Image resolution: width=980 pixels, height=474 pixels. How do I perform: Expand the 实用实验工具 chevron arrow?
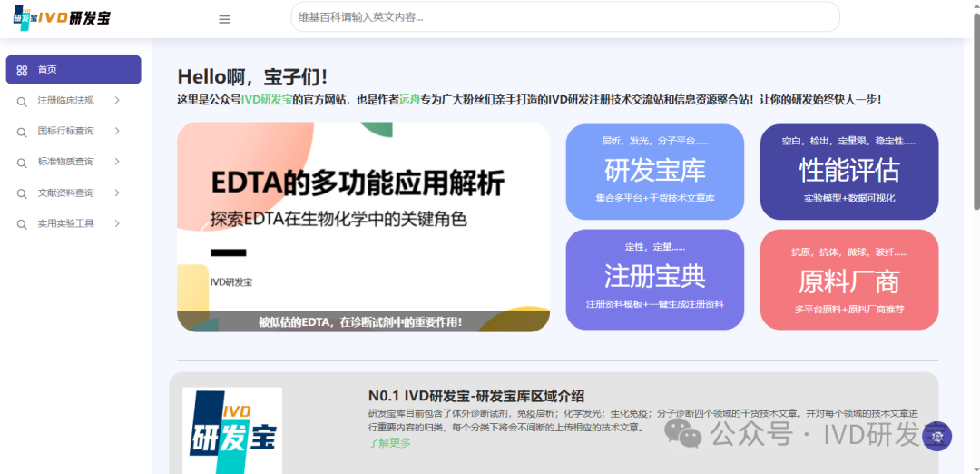click(x=117, y=224)
